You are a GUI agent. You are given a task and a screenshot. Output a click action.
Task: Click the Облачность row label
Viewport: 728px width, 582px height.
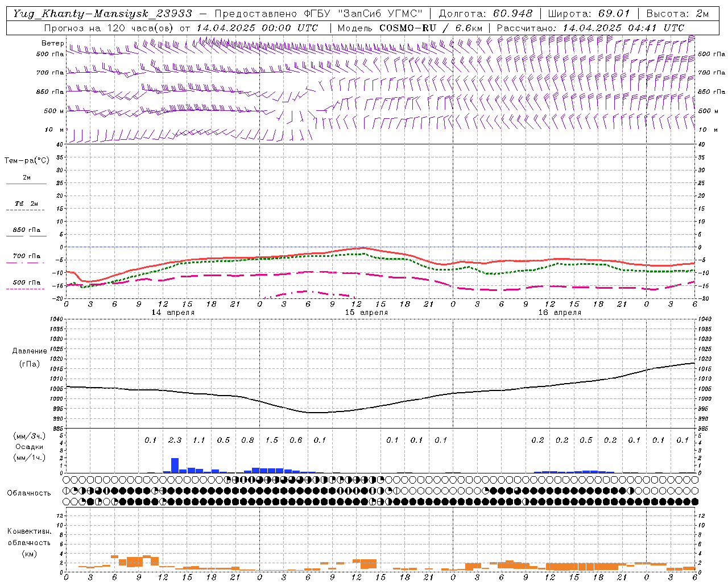pos(29,493)
